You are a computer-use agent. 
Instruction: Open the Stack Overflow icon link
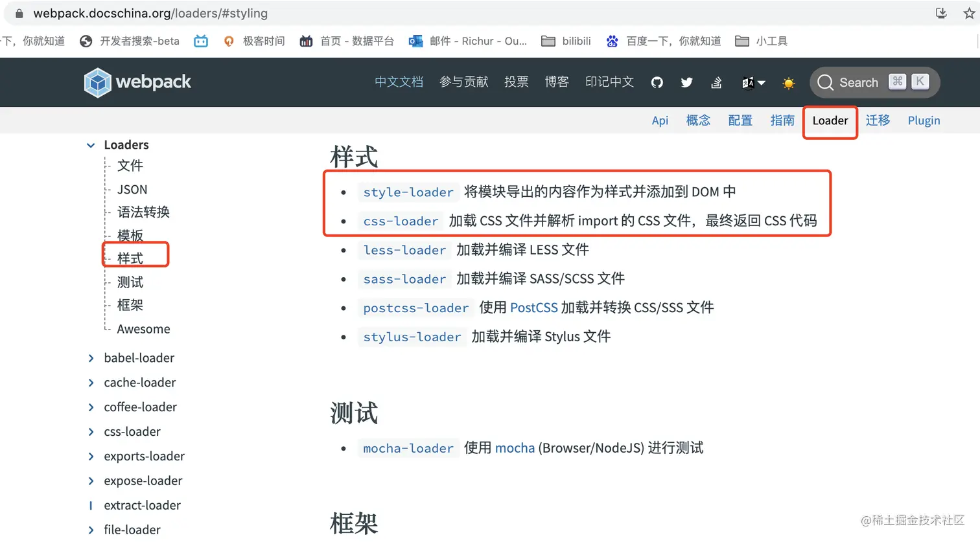[716, 82]
